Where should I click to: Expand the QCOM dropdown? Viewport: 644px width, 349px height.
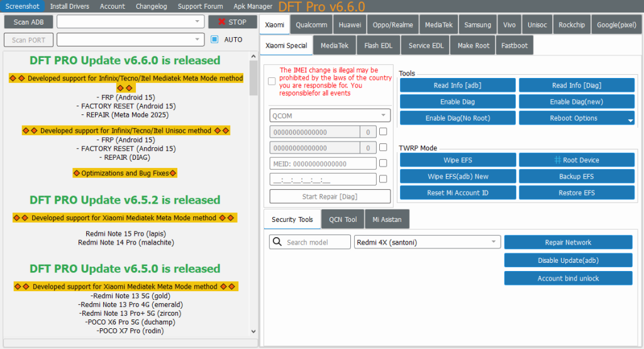tap(383, 116)
